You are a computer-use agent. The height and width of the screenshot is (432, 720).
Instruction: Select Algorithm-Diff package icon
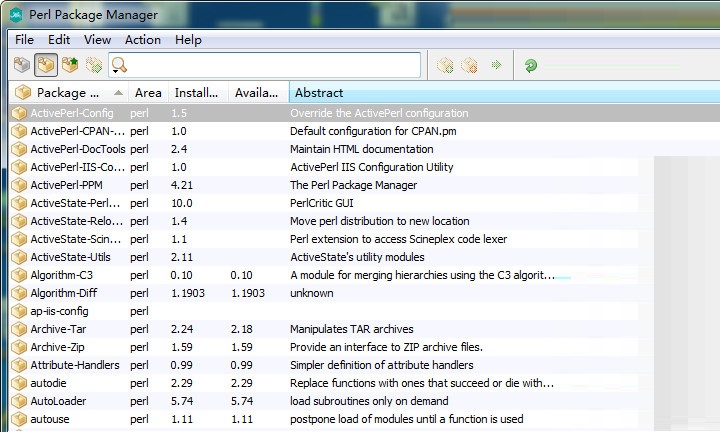[x=19, y=293]
